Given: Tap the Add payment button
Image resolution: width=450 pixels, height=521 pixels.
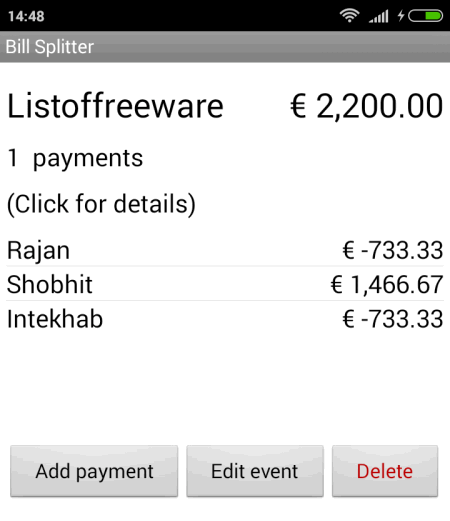Looking at the screenshot, I should [94, 471].
